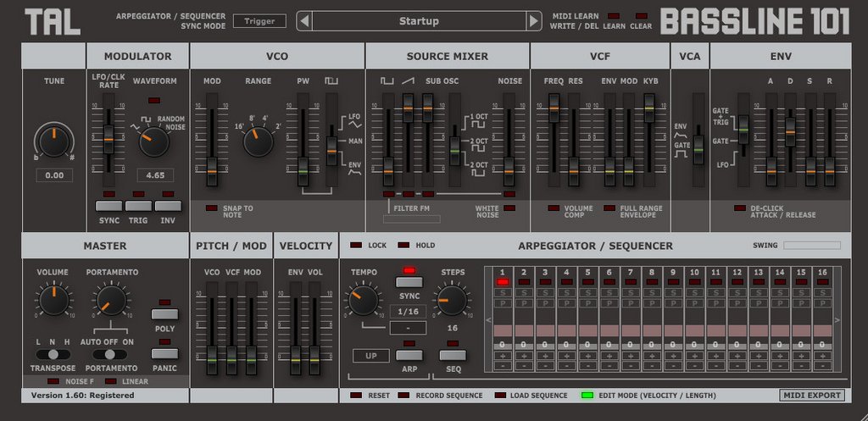
Task: Click the LFO/CLK RATE slider handle
Action: click(108, 140)
